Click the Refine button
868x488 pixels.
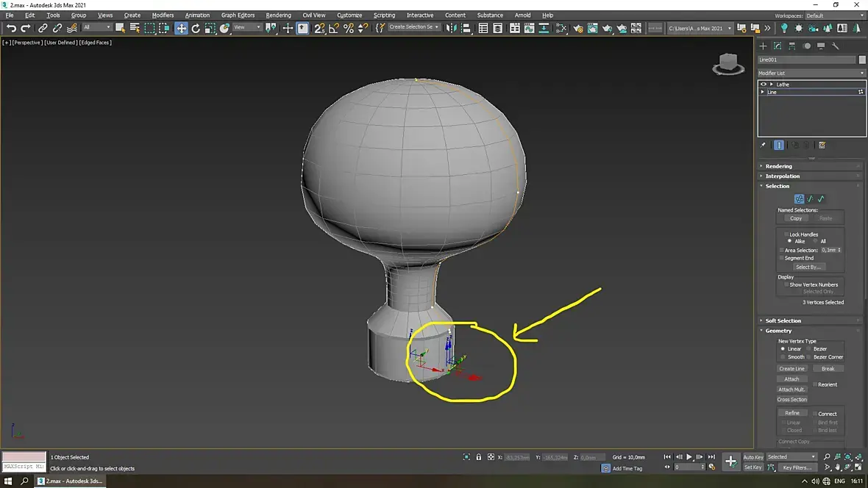coord(791,413)
